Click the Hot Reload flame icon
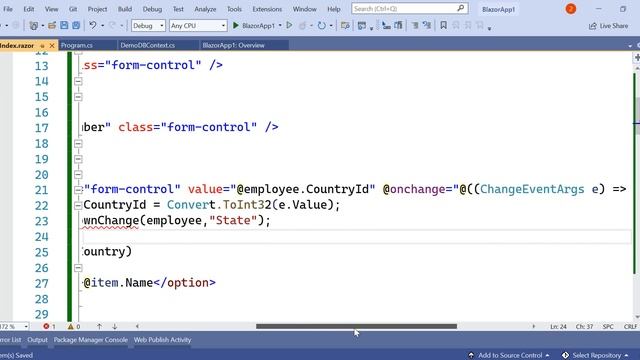This screenshot has height=360, width=640. tap(302, 25)
